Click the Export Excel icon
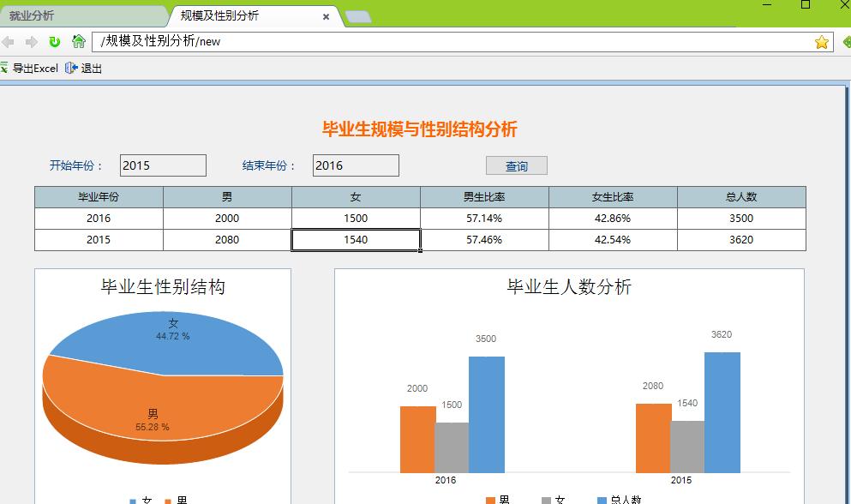The image size is (851, 504). (x=7, y=68)
